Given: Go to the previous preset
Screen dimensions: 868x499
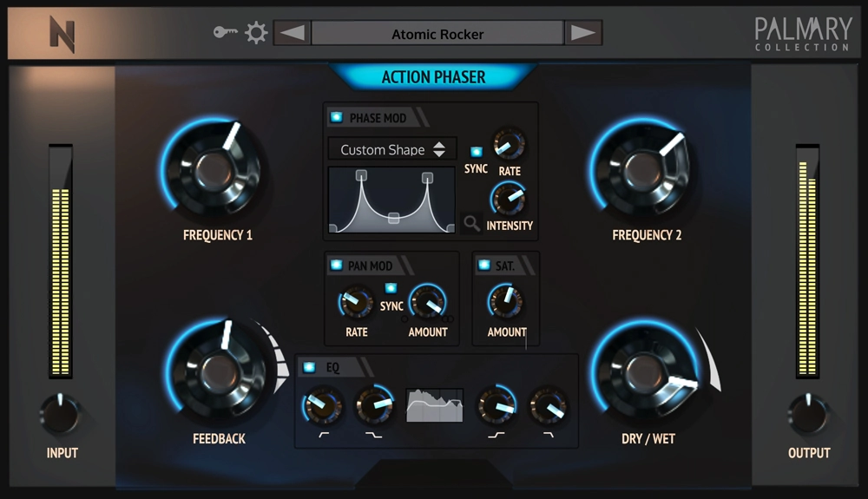Looking at the screenshot, I should [293, 34].
